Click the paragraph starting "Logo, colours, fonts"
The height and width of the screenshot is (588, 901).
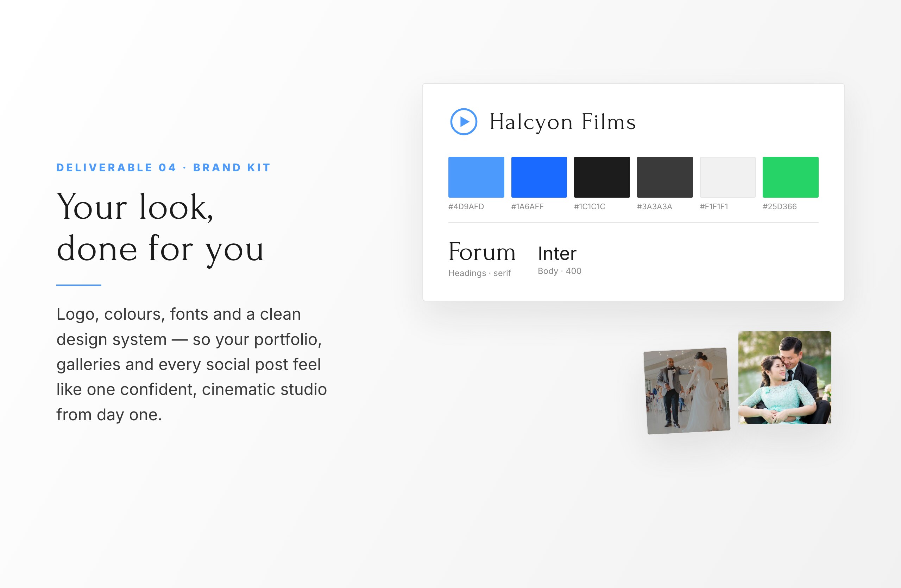coord(191,364)
